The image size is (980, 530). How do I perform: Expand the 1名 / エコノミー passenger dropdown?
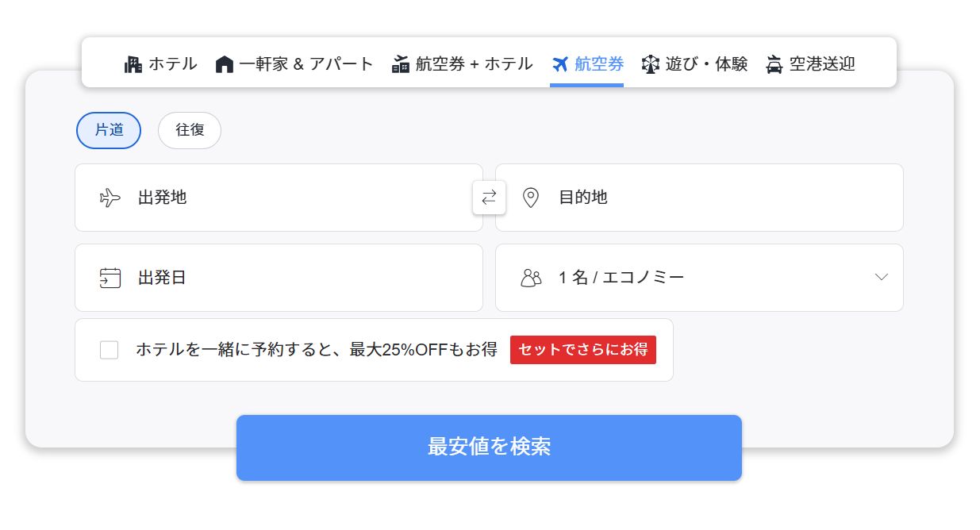[x=698, y=278]
